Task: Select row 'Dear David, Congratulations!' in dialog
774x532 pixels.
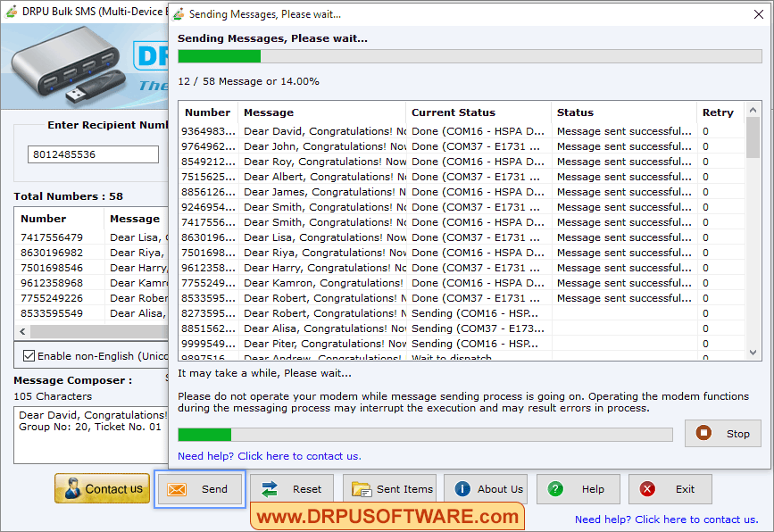Action: point(462,131)
